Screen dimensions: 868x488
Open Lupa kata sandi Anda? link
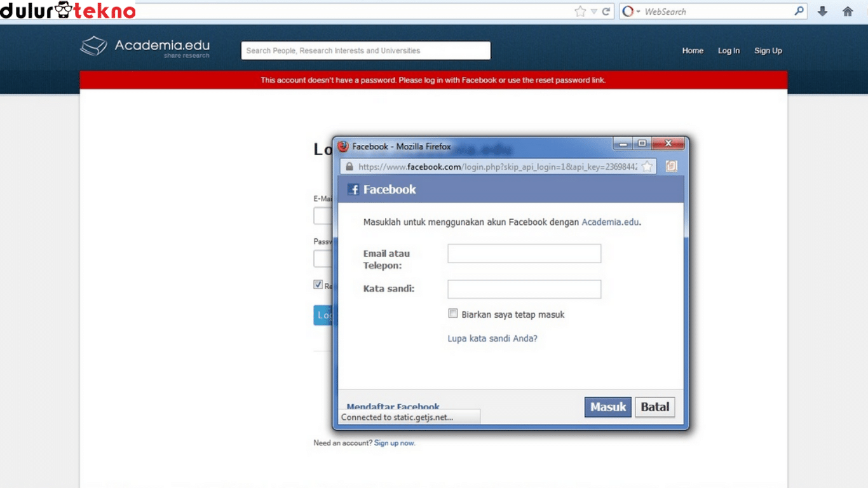coord(492,339)
